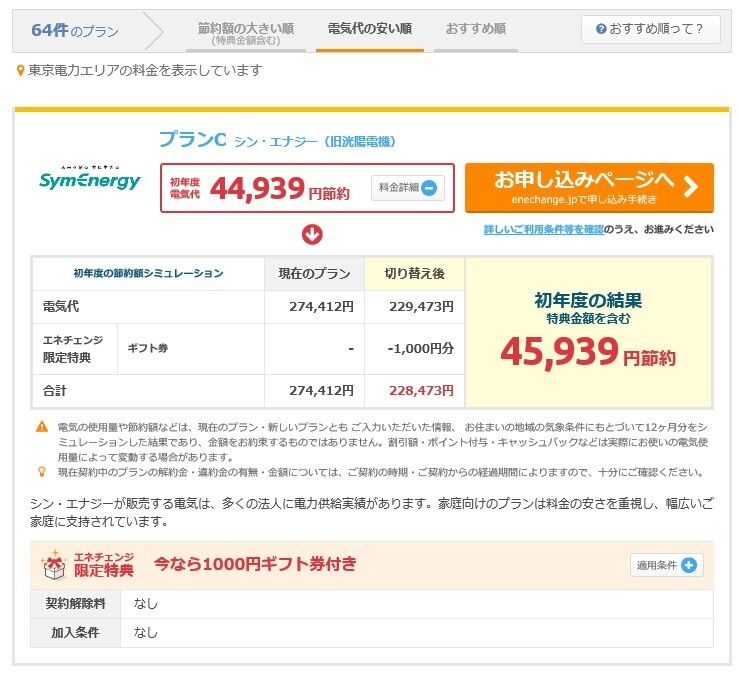Screen dimensions: 739x674
Task: Click the 今なら1000円ギフト券付き promo text
Action: pos(255,564)
